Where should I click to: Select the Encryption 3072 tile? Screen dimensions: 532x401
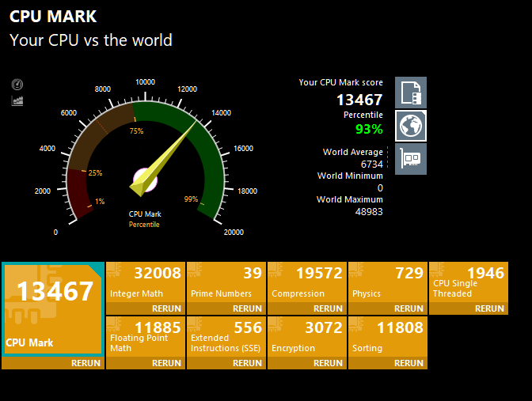point(307,337)
